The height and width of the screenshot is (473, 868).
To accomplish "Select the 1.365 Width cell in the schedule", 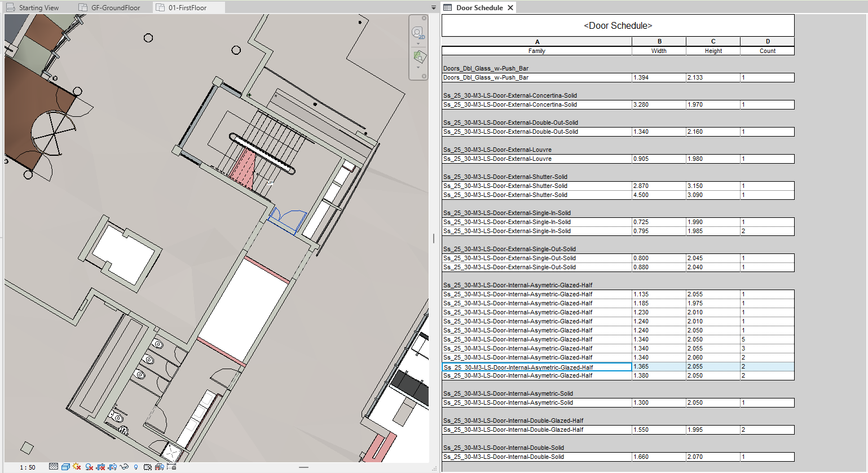I will (x=658, y=366).
